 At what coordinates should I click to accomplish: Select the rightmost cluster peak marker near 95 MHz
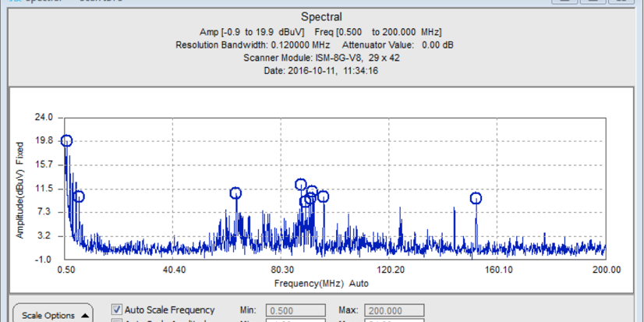click(x=323, y=196)
